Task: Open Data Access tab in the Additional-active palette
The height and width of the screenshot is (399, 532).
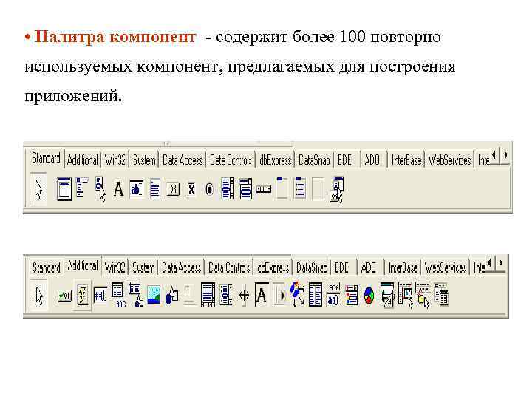Action: (x=182, y=268)
